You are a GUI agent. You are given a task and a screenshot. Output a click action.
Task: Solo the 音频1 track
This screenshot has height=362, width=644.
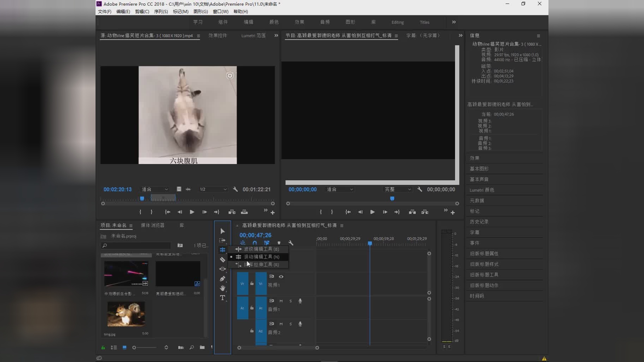click(x=291, y=301)
